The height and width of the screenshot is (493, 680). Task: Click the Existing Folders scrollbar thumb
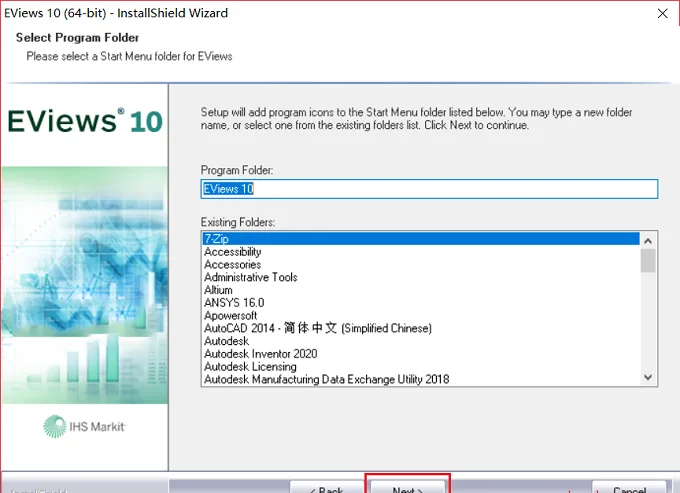[648, 261]
